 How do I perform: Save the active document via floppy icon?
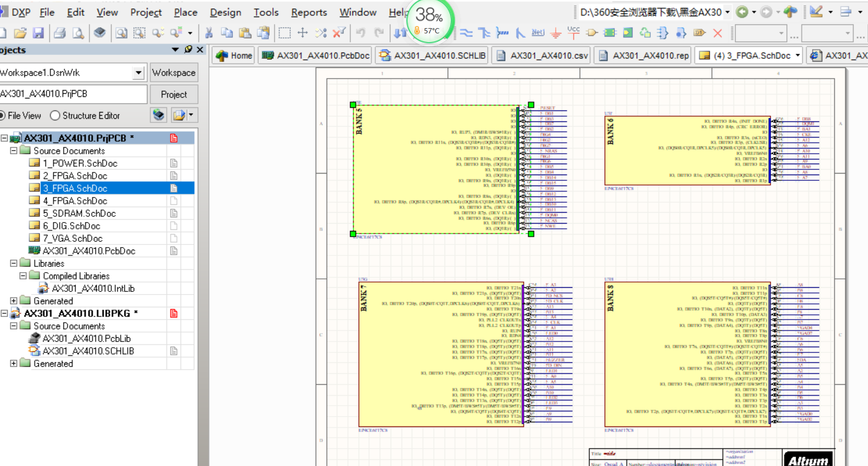click(x=39, y=33)
